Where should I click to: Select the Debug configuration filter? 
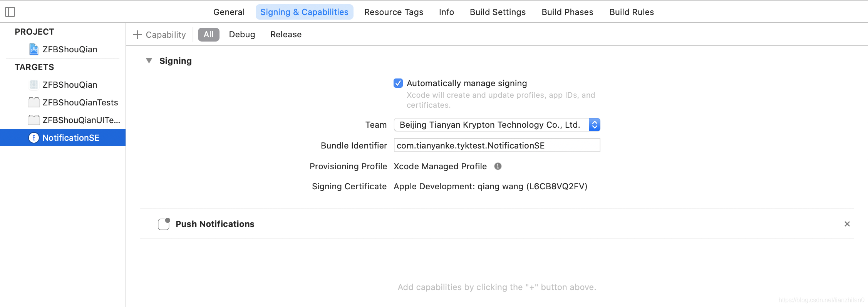(x=242, y=35)
